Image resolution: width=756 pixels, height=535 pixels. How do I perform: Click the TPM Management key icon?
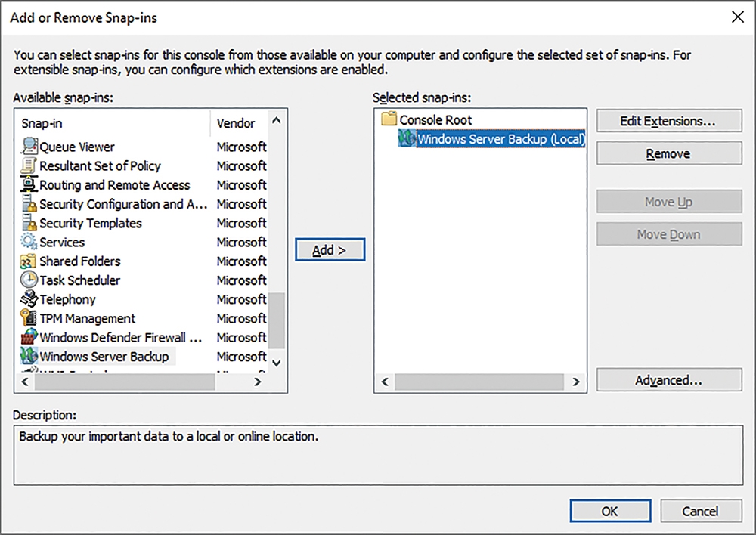pyautogui.click(x=29, y=318)
